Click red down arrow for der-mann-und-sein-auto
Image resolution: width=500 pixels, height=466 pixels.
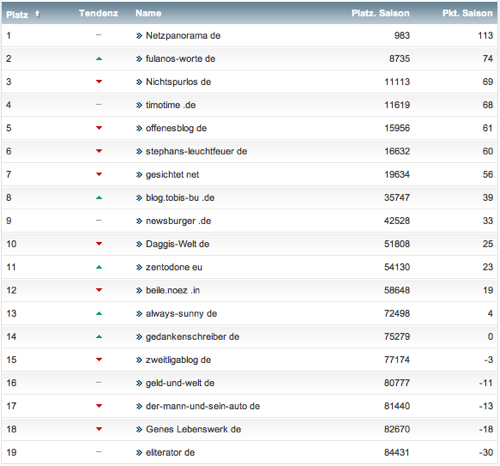(x=99, y=406)
